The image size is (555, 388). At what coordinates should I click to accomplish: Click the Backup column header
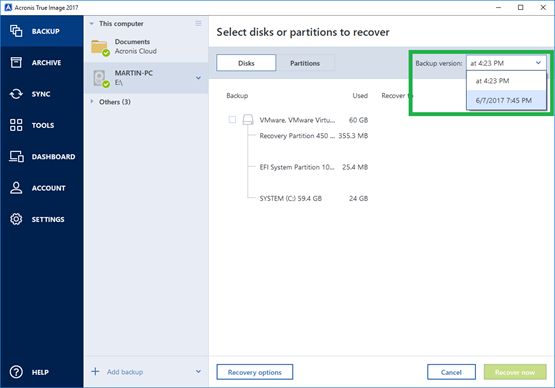click(237, 96)
